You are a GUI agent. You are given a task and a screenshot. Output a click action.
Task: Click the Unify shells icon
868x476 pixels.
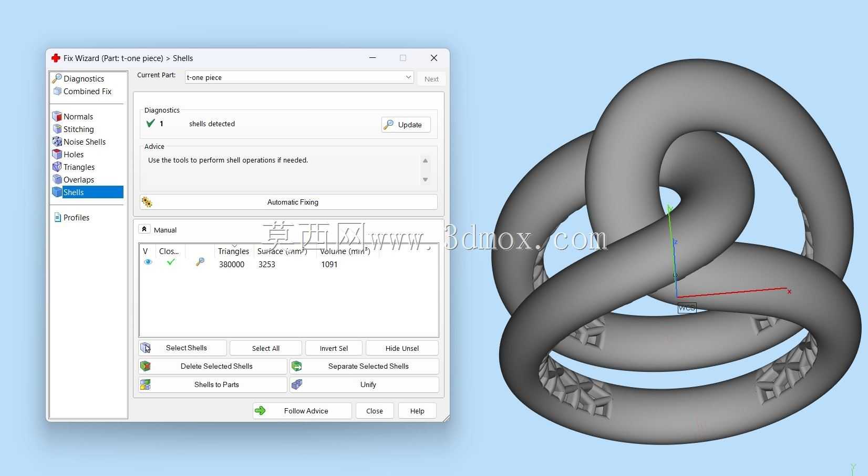tap(297, 384)
